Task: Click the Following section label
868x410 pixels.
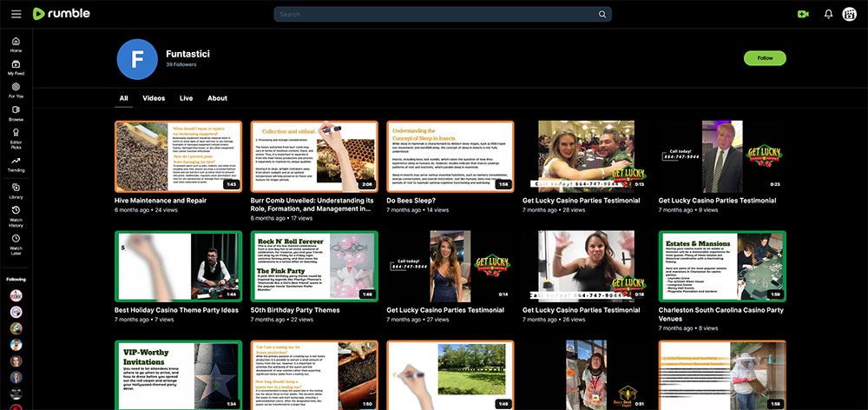Action: pos(16,279)
